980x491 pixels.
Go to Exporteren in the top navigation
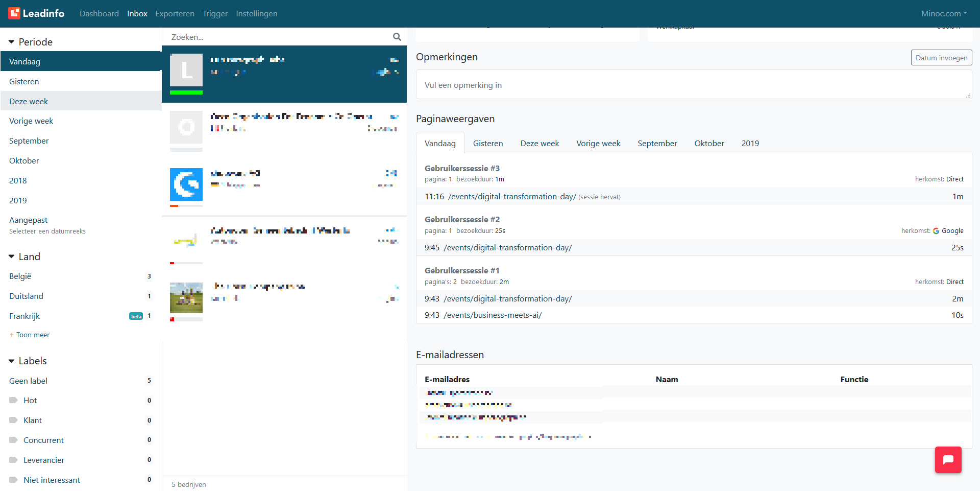(175, 13)
